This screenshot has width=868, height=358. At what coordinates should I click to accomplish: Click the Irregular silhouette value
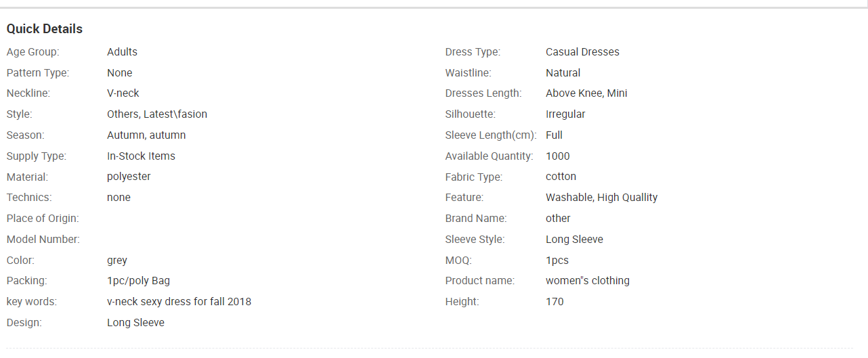(565, 114)
